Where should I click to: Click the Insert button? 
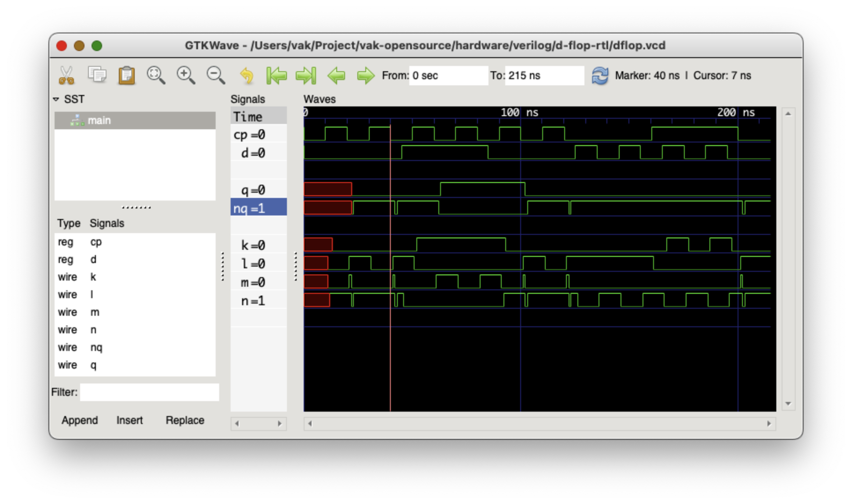coord(129,420)
